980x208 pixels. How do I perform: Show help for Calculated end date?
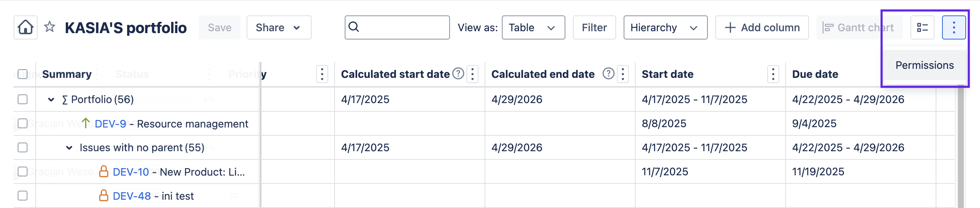point(608,73)
